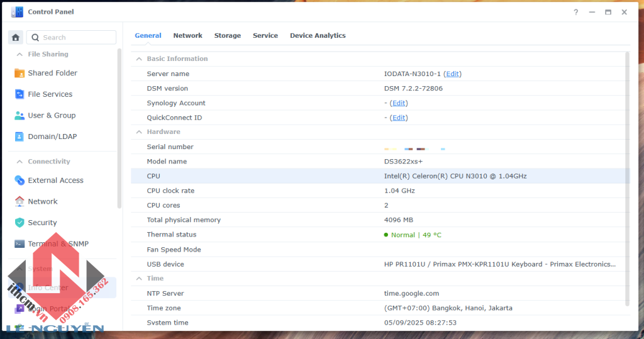Viewport: 644px width, 339px height.
Task: Collapse the Connectivity section
Action: [19, 162]
